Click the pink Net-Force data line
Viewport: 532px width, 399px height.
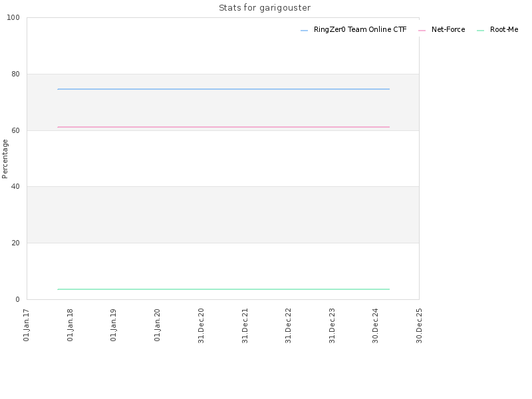click(x=223, y=127)
